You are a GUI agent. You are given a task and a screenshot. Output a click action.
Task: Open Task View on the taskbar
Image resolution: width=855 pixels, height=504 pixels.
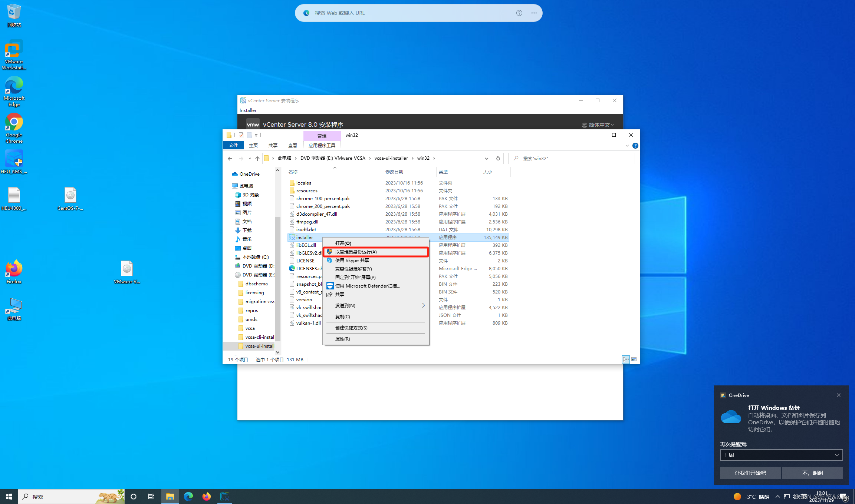[151, 497]
